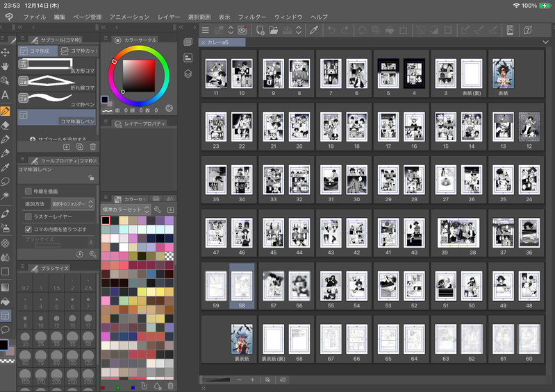The width and height of the screenshot is (555, 392).
Task: Click stepper arrows next to save icon
Action: (x=299, y=31)
